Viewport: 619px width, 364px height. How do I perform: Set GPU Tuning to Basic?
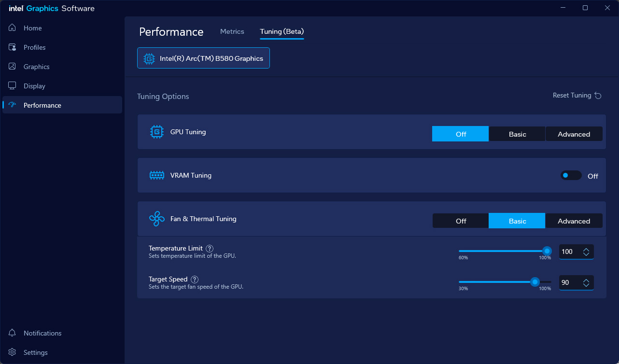(517, 134)
